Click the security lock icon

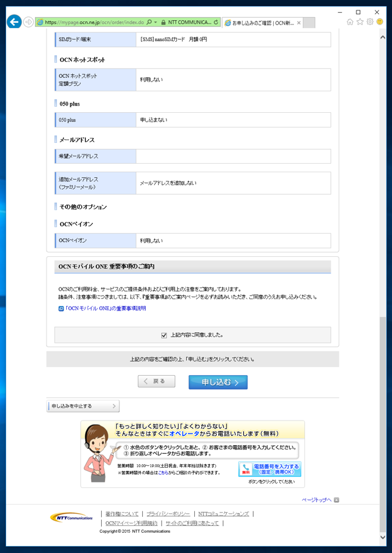(164, 22)
